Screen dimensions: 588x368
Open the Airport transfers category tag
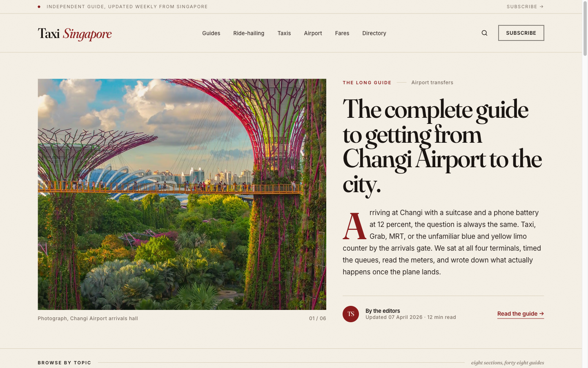[432, 83]
